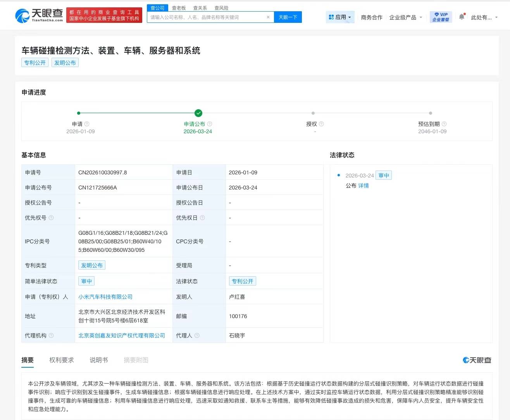Viewport: 510px width, 420px height.
Task: Click the VIP企业套餐 icon
Action: tap(441, 17)
